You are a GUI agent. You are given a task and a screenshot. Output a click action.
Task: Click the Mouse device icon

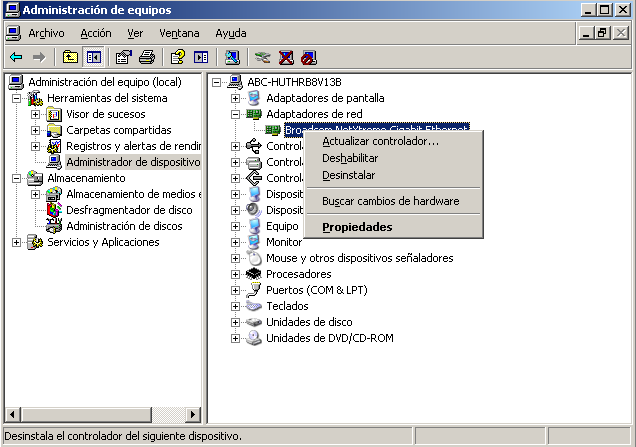pos(254,258)
